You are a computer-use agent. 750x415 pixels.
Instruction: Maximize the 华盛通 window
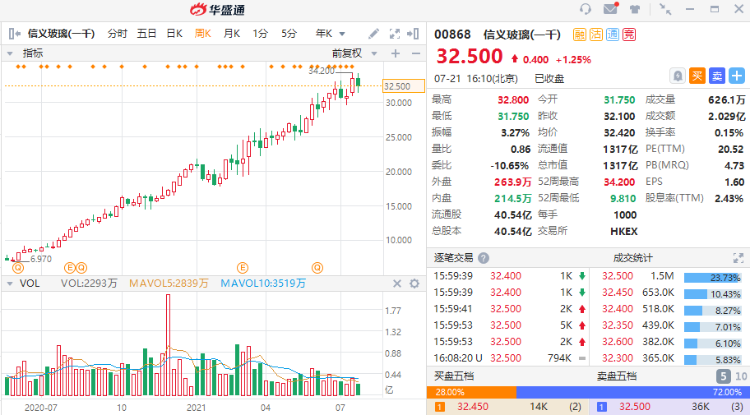715,9
